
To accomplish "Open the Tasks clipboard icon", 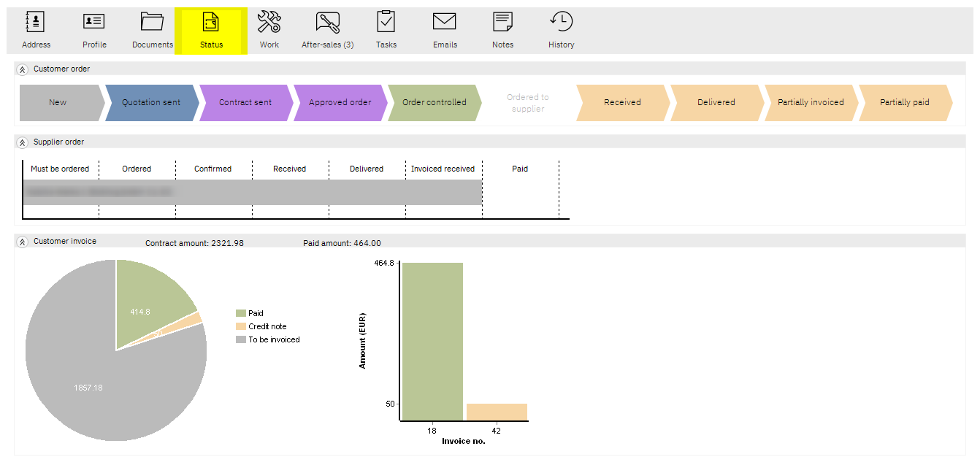I will (386, 22).
